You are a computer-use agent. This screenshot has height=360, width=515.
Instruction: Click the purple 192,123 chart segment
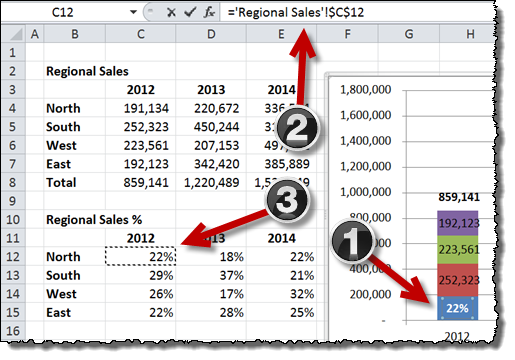458,223
